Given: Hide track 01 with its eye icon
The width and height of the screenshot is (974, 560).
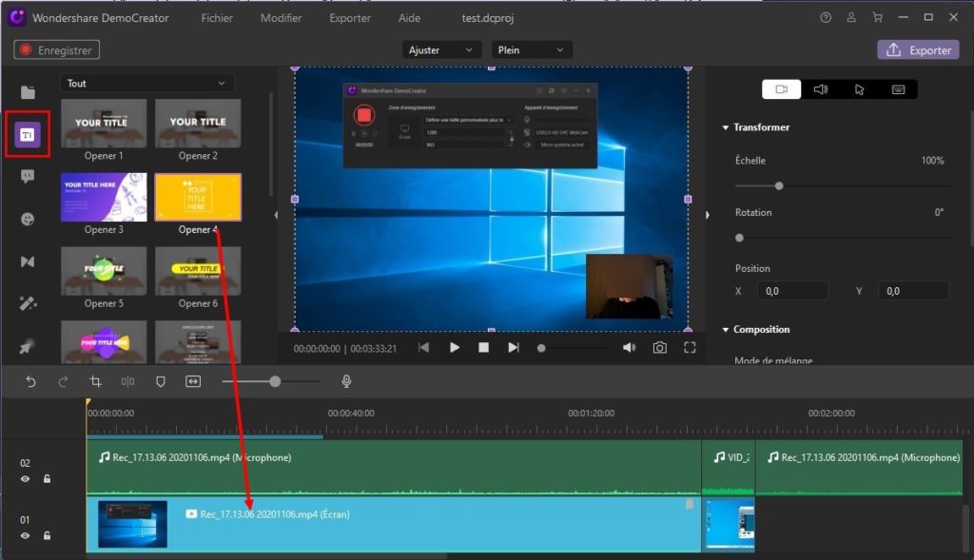Looking at the screenshot, I should [x=25, y=536].
